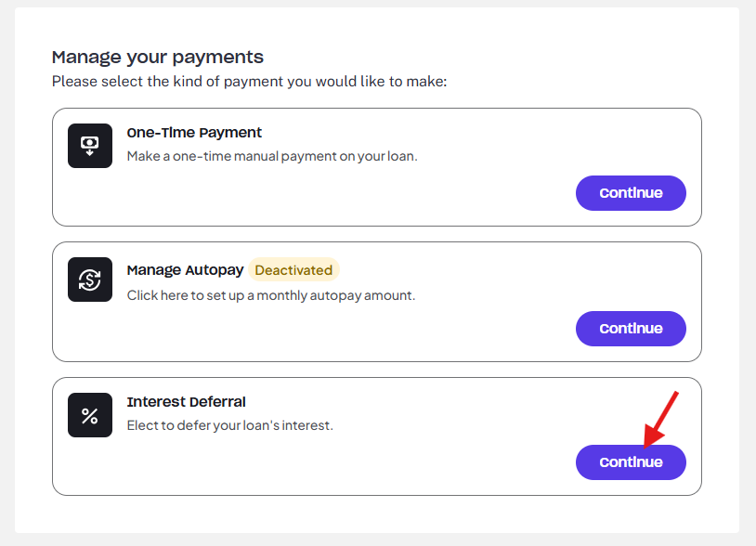Click the 'Please select the kind of payment' subtitle
This screenshot has width=756, height=546.
click(x=249, y=82)
